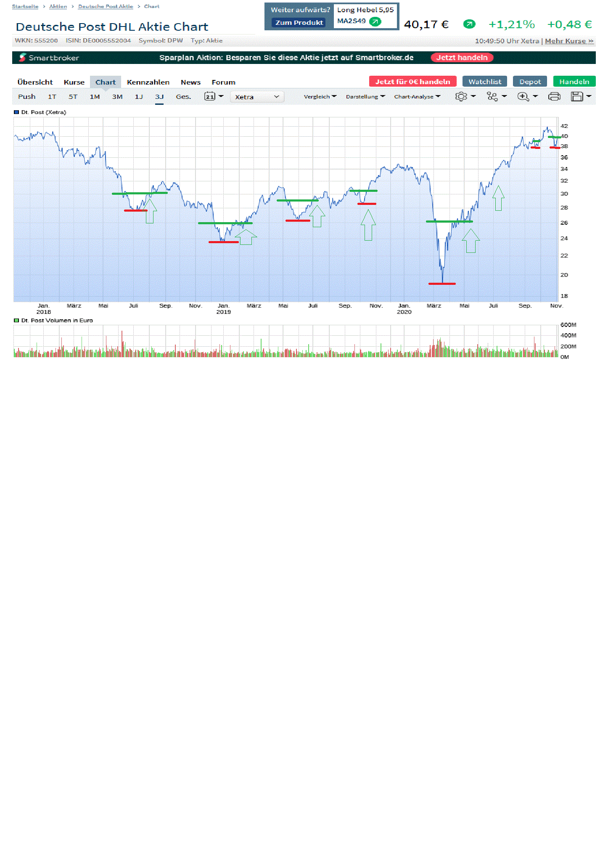Image resolution: width=608 pixels, height=868 pixels.
Task: Open the Chart-Analyse dropdown menu
Action: pos(417,96)
